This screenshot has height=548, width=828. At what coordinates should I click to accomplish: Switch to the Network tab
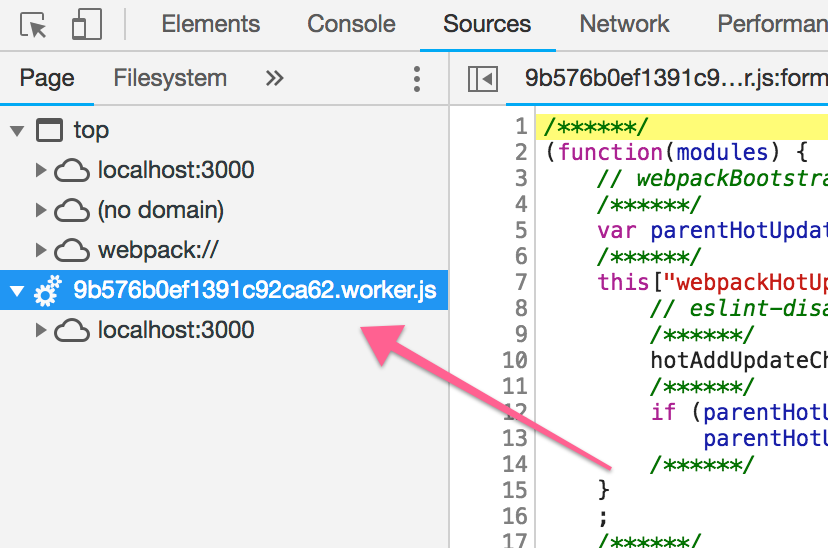(624, 25)
